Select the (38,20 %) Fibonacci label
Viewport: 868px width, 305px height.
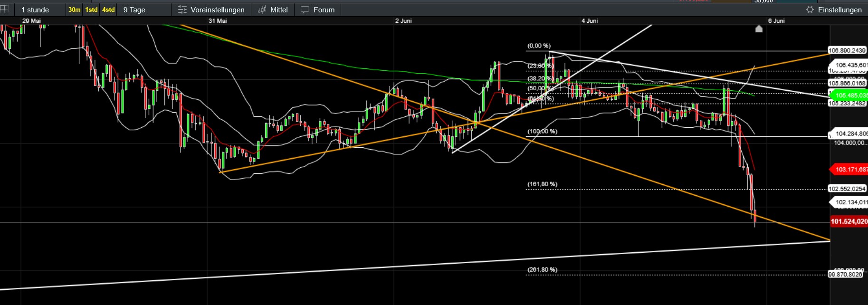[x=540, y=78]
